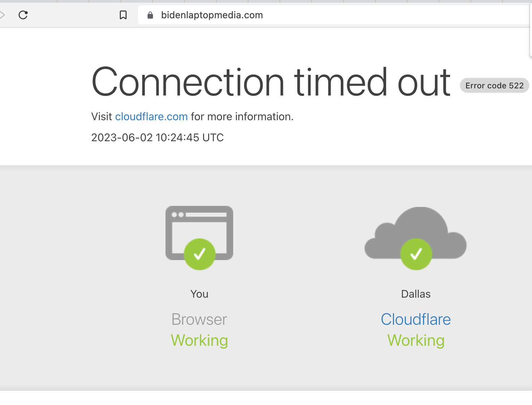Image resolution: width=532 pixels, height=405 pixels.
Task: Click "Working" status under Cloudflare
Action: coord(416,340)
